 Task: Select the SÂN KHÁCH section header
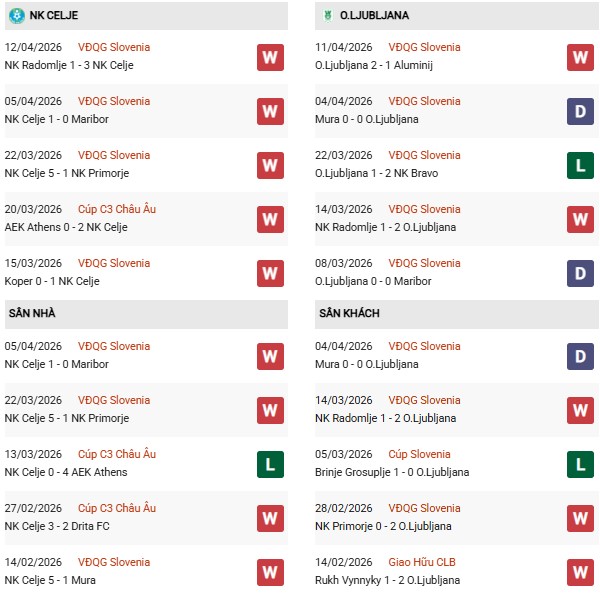pos(348,313)
